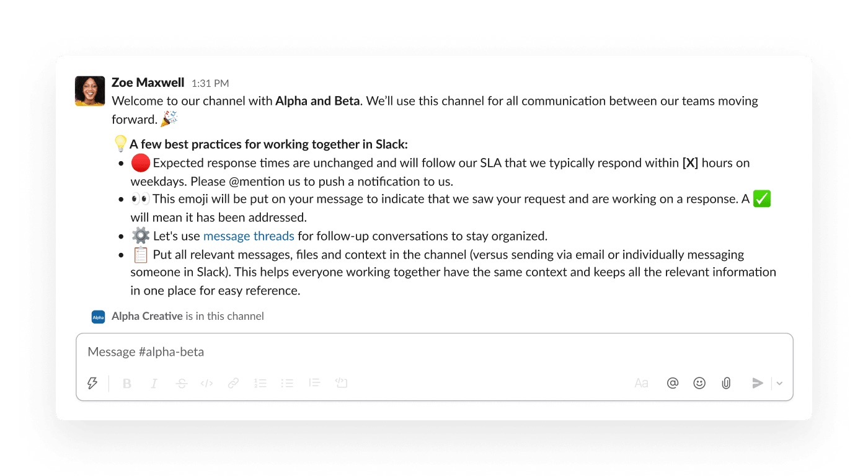The image size is (868, 476).
Task: Toggle the Aa formatting toolbar
Action: tap(642, 384)
